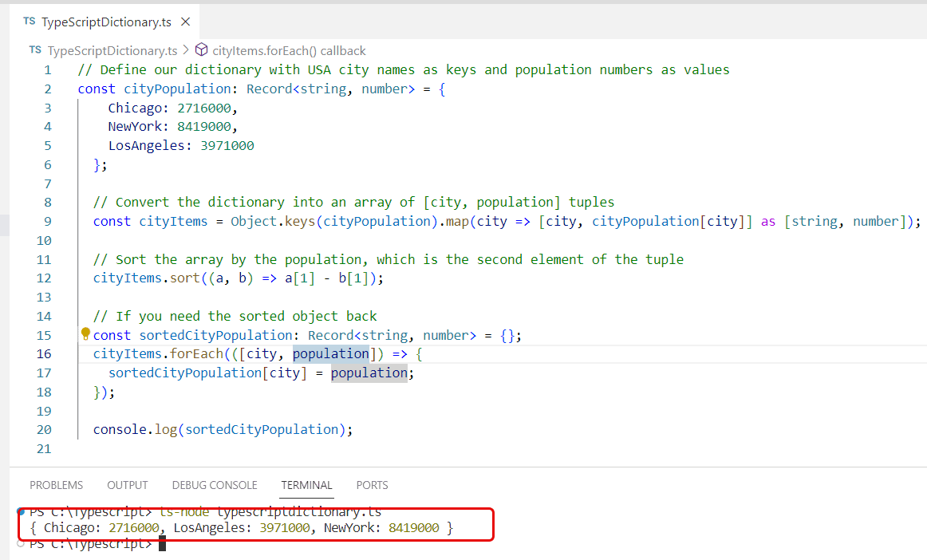Click the TS icon in the breadcrumb
This screenshot has width=927, height=560.
pos(35,50)
